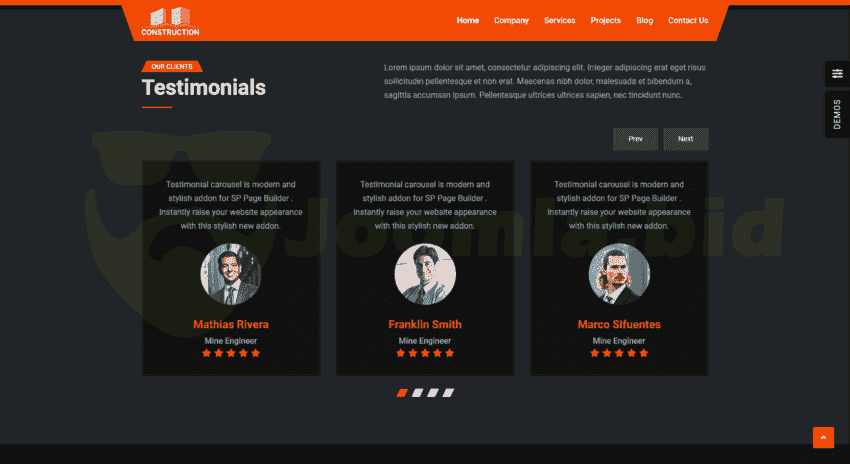Click the scroll-to-top arrow button
Screen dimensions: 850x464
click(823, 437)
